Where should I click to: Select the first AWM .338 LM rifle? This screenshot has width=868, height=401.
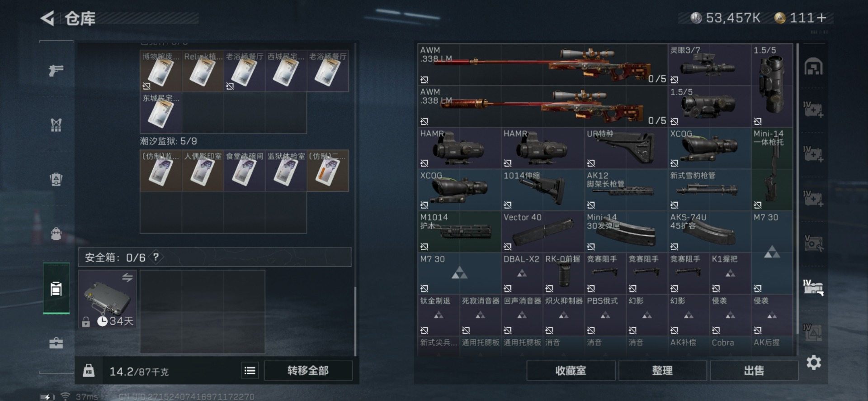(542, 65)
